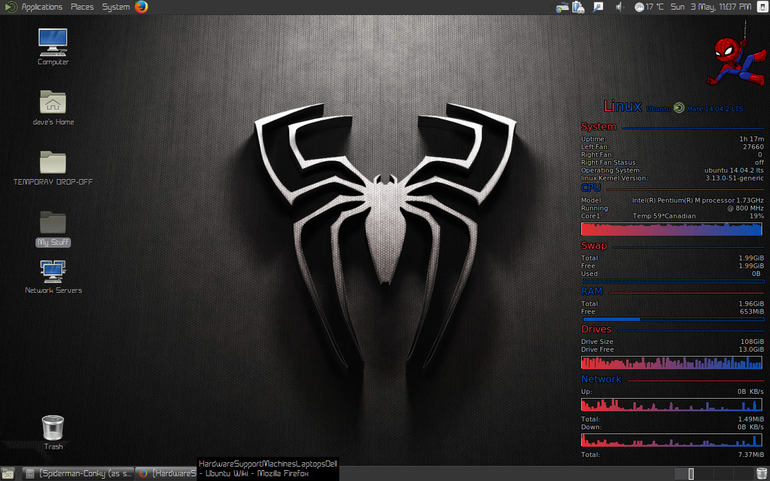The width and height of the screenshot is (770, 481).
Task: Expand the clock calendar showing 11:07 PM
Action: click(x=711, y=7)
